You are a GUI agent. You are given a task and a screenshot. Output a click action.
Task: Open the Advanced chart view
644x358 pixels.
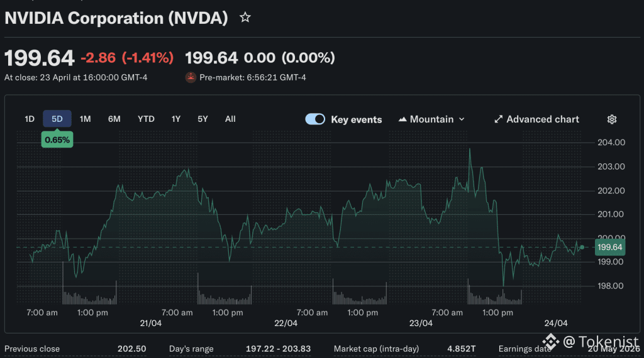[536, 119]
